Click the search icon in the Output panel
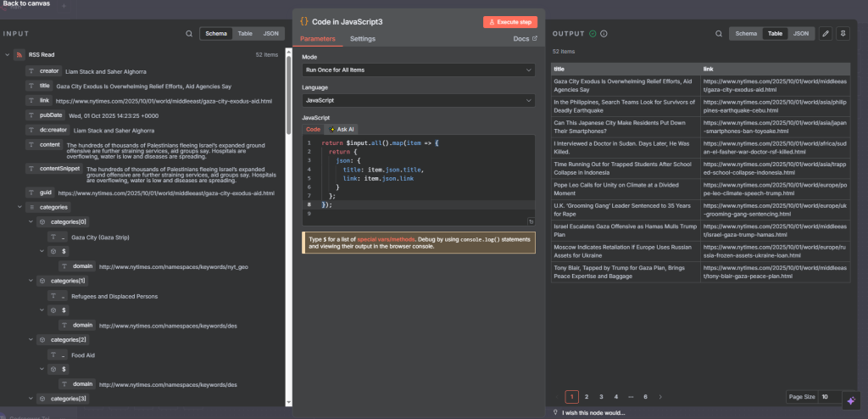Screen dimensions: 868x419 (720, 34)
